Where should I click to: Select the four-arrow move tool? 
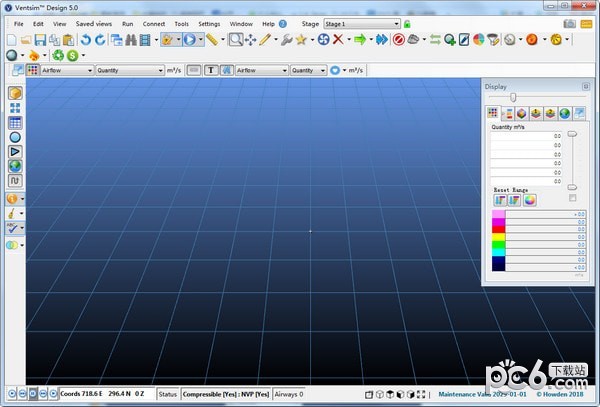pos(250,39)
